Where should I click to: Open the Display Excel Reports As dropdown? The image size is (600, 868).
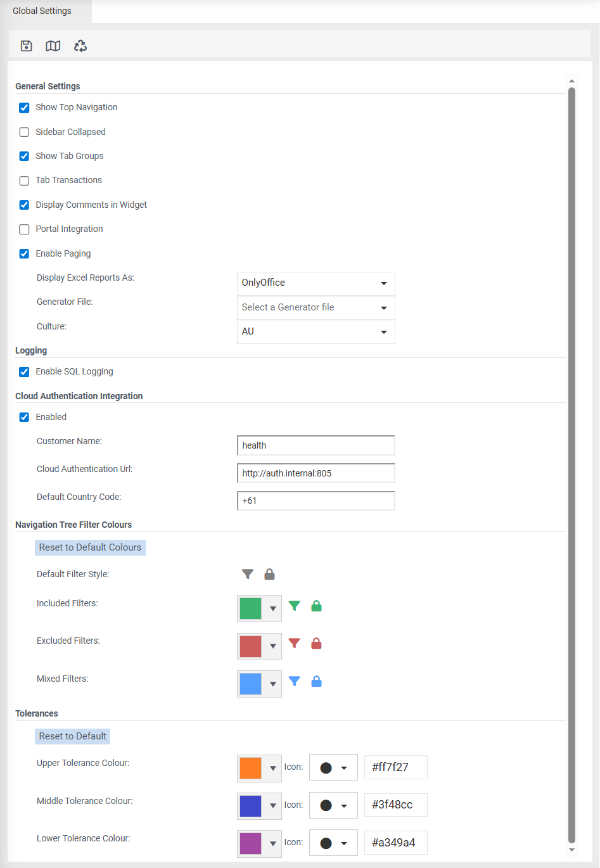(383, 283)
